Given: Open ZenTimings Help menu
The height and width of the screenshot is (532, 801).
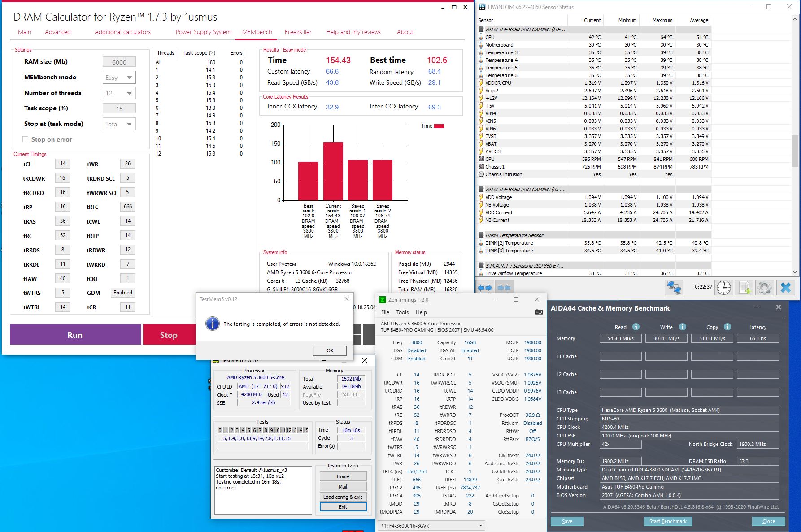Looking at the screenshot, I should 421,312.
